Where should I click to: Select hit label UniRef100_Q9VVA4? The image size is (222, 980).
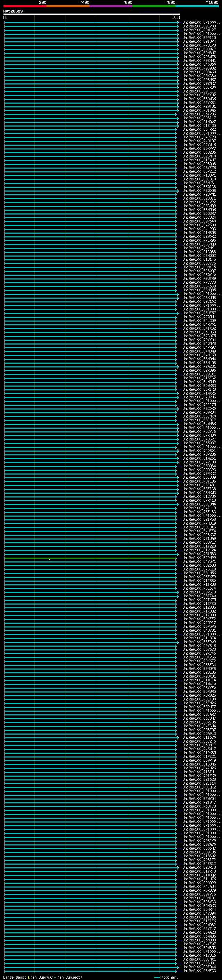tap(199, 340)
